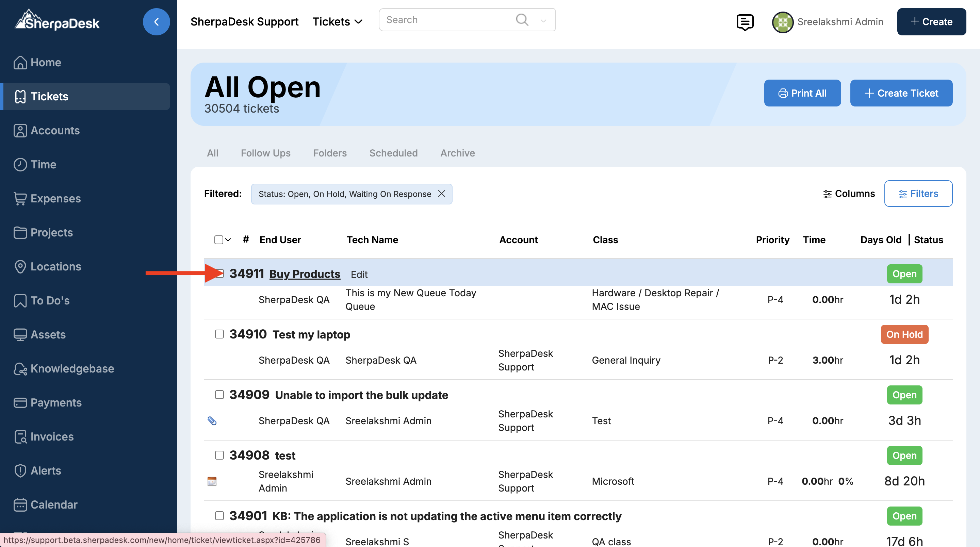Check the box for ticket 34910
Image resolution: width=980 pixels, height=547 pixels.
click(x=219, y=334)
